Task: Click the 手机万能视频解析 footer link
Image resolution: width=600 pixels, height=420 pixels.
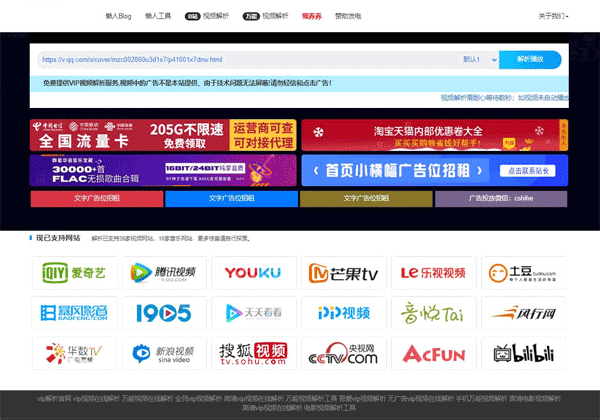Action: tap(481, 399)
